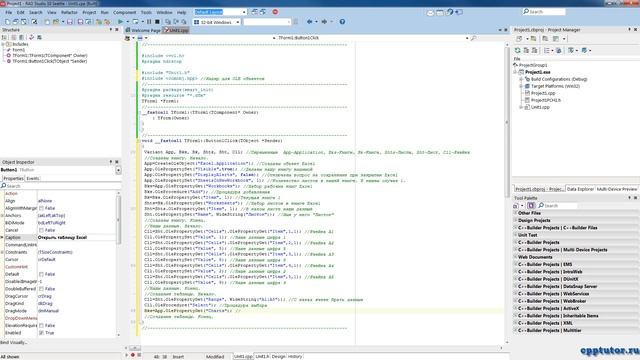This screenshot has width=640, height=360.
Task: Uncheck the Enabled True checkbox
Action: click(41, 333)
